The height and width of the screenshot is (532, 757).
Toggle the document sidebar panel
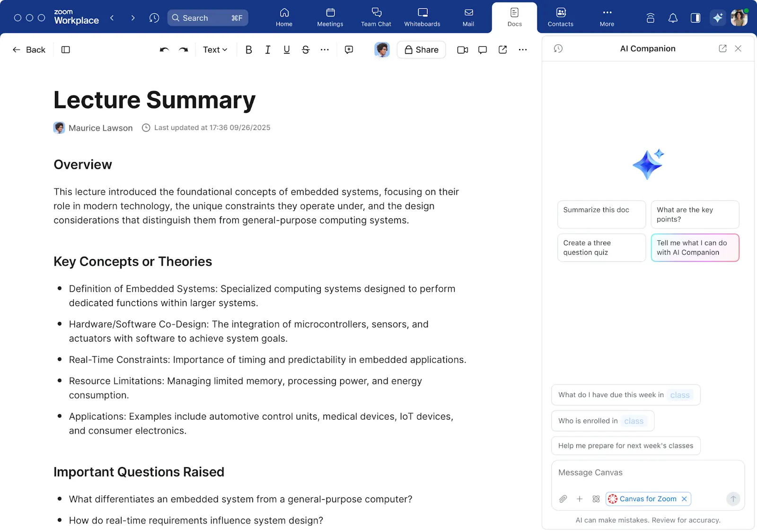(x=66, y=50)
